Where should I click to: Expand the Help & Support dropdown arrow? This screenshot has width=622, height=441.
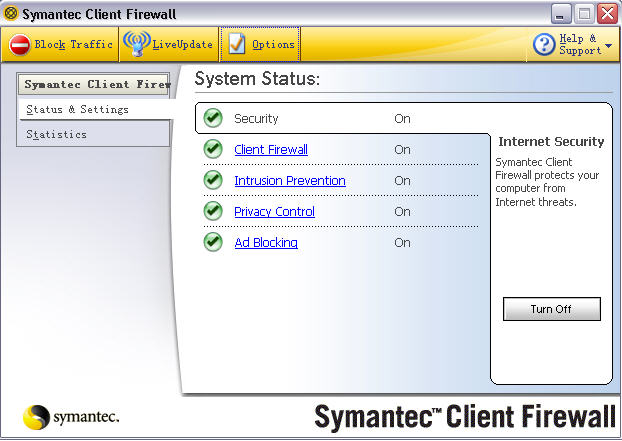coord(608,45)
